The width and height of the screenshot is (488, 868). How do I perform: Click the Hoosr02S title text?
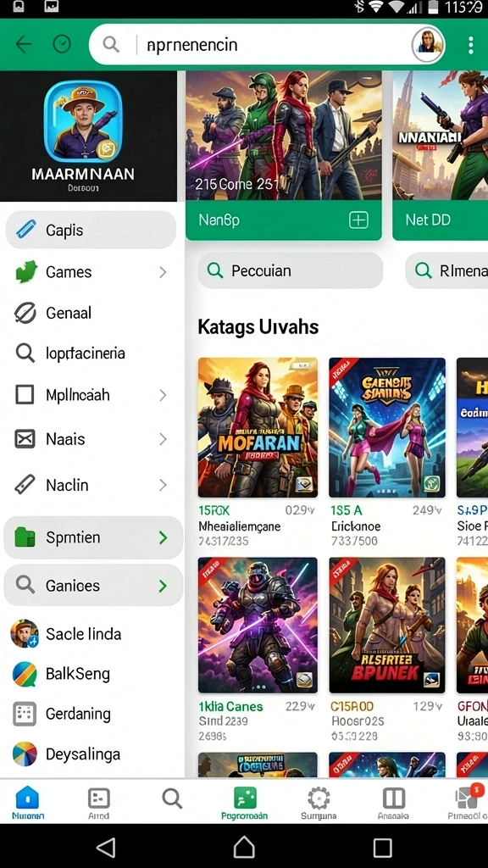click(x=357, y=721)
